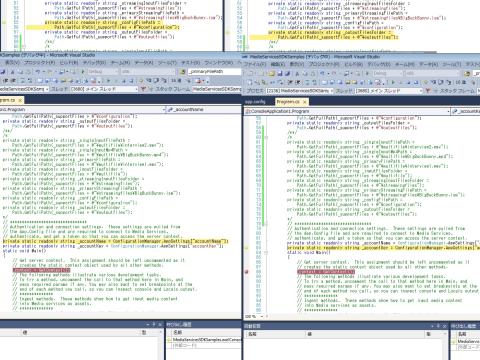Close the right locals panel

click(445, 326)
